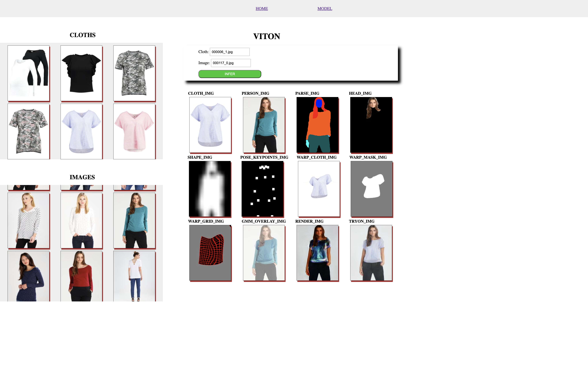Open the PERSON_IMG result image
Viewport: 588px width, 368px height.
264,125
